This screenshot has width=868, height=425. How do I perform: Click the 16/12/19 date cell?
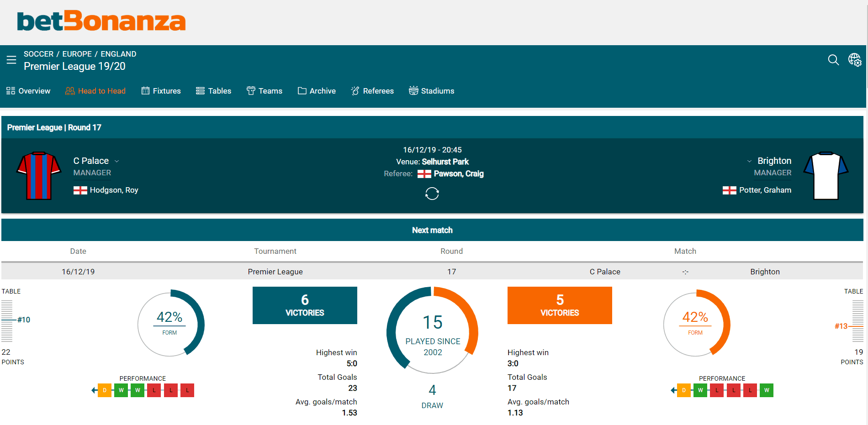click(78, 272)
